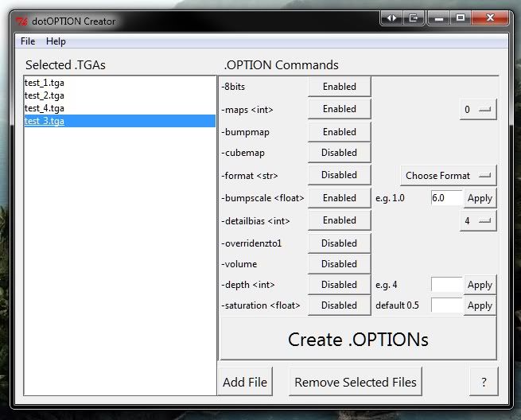Toggle the -8bits Enabled button
The height and width of the screenshot is (420, 521).
coord(340,87)
